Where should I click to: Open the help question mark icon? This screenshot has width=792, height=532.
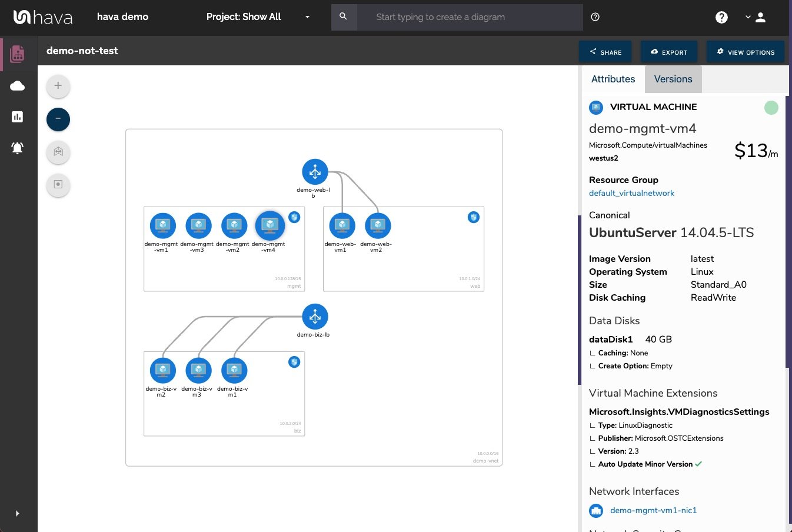[x=721, y=17]
